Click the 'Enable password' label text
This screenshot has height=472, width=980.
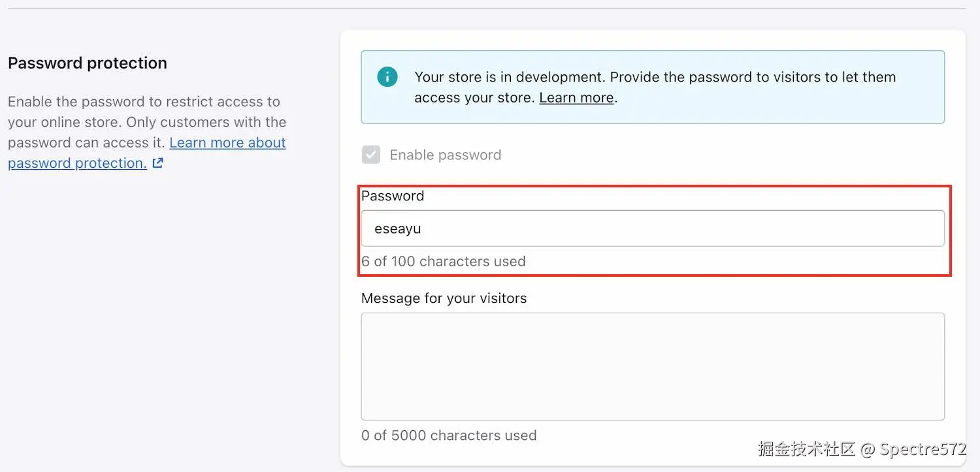[x=445, y=155]
